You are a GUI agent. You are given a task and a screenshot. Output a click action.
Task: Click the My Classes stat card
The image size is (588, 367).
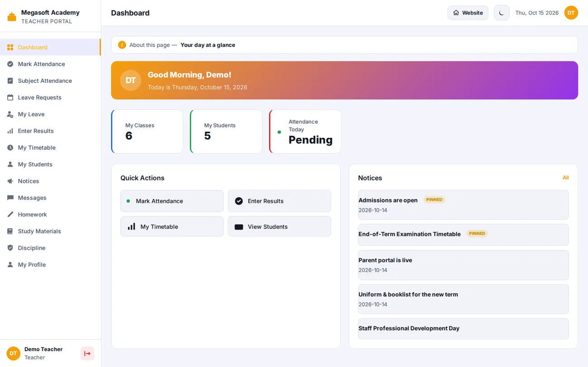tap(147, 132)
